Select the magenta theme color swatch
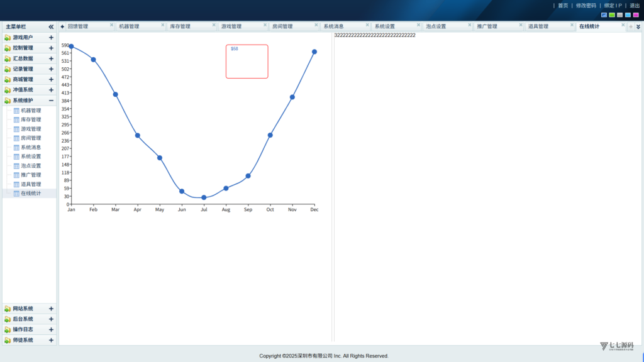Viewport: 644px width, 362px height. 636,15
